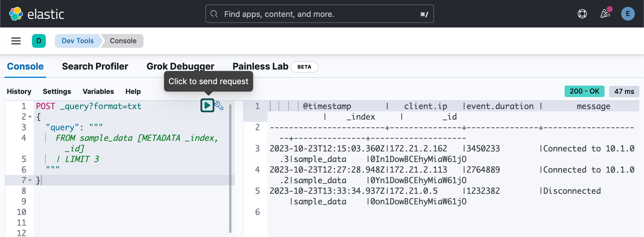Image resolution: width=644 pixels, height=237 pixels.
Task: Click the 2023-10-23T13:33:34.937Z timestamp
Action: (327, 191)
